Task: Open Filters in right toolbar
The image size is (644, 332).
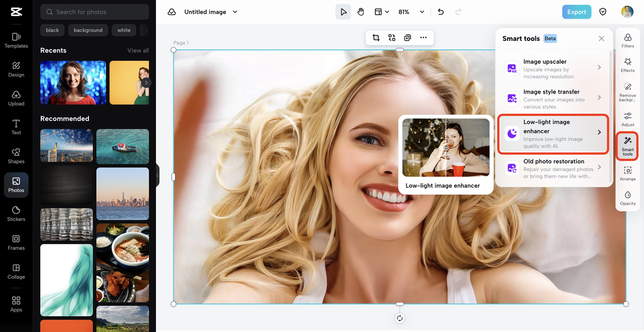Action: 627,41
